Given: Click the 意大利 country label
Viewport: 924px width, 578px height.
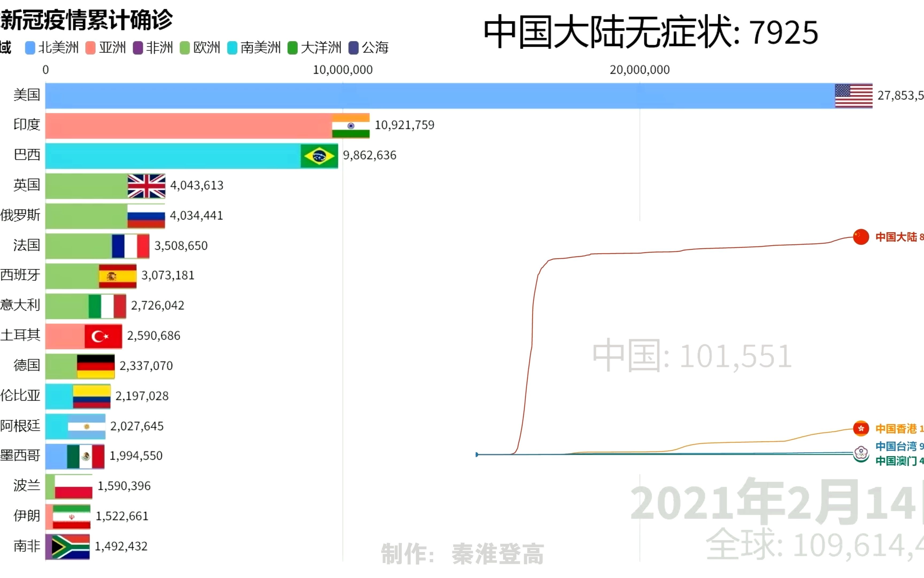Looking at the screenshot, I should point(20,305).
